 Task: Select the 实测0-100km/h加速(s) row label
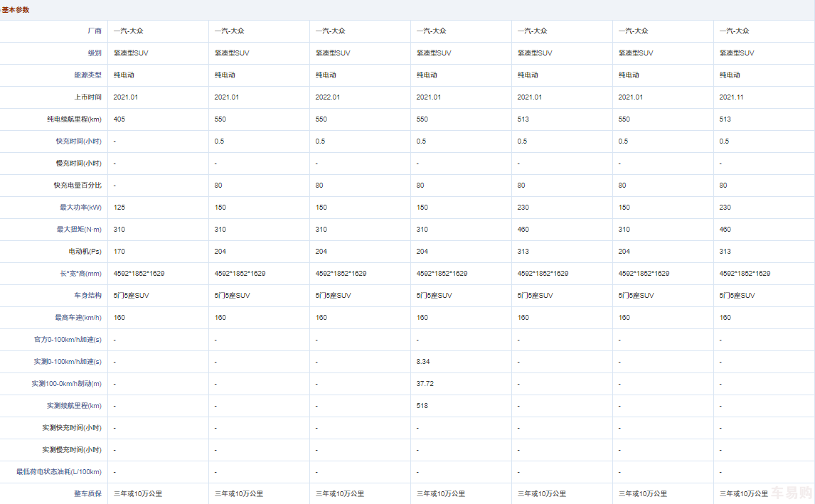click(x=68, y=362)
